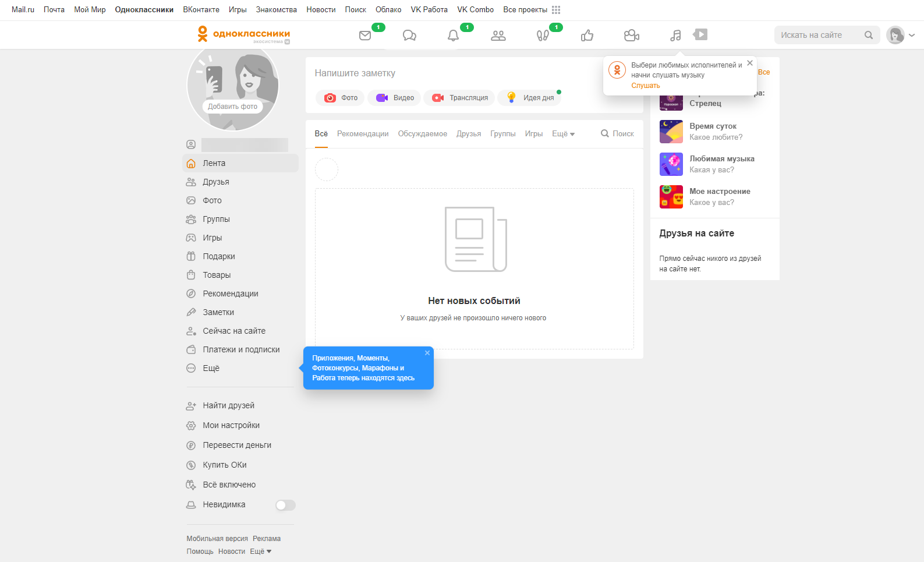Close the blue apps tooltip

coord(427,353)
